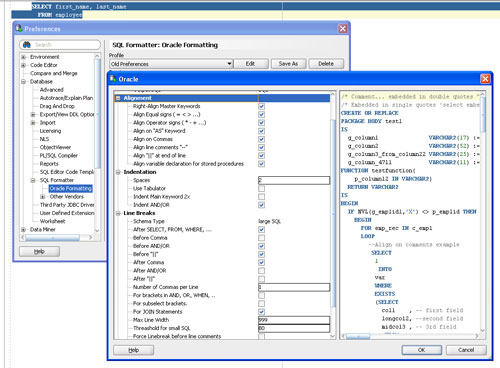Viewport: 500px width, 368px height.
Task: Select Drag And Drop preference
Action: pos(57,106)
